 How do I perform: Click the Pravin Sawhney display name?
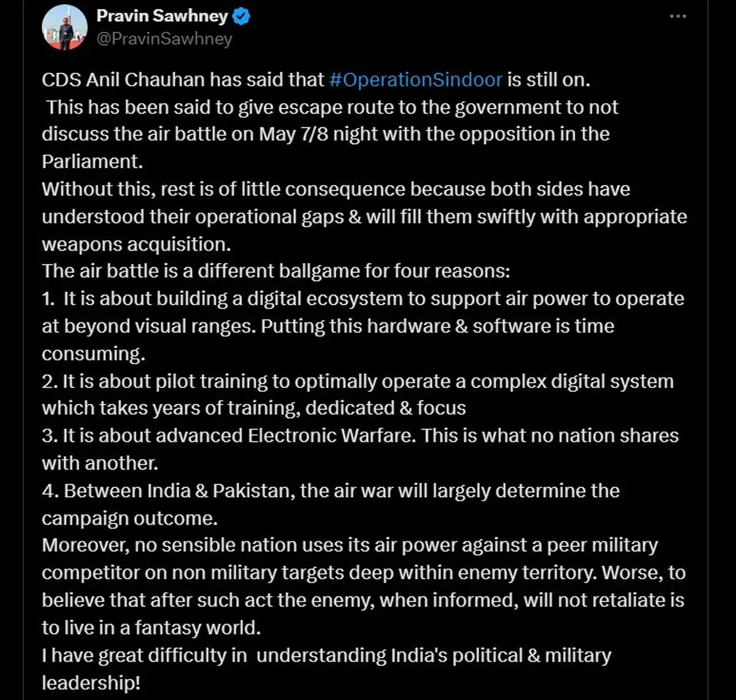(x=162, y=17)
